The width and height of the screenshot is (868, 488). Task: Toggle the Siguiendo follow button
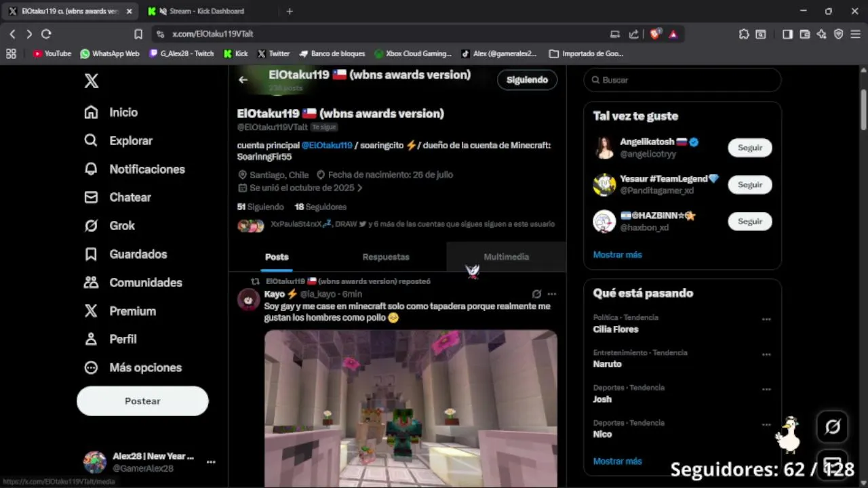[527, 80]
